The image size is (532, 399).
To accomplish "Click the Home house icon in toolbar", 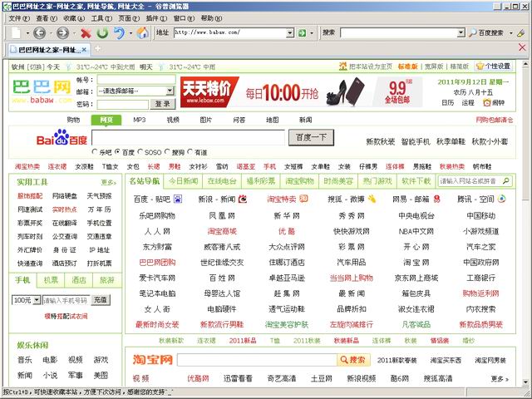I will tap(142, 33).
